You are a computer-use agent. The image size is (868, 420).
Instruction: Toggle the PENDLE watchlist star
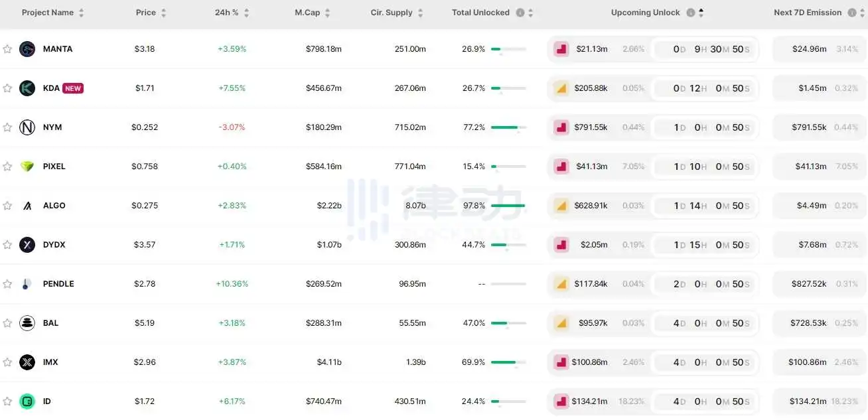tap(7, 284)
